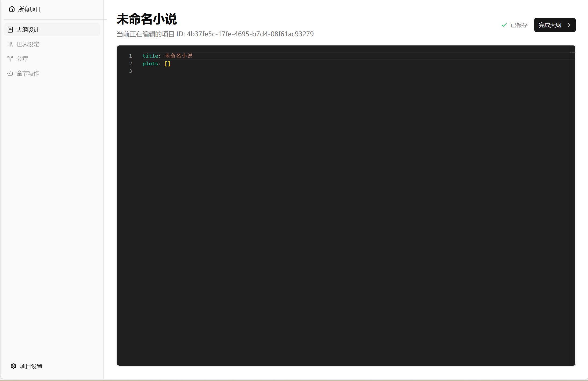Switch to the 章节写作 section
588x381 pixels.
[x=28, y=73]
